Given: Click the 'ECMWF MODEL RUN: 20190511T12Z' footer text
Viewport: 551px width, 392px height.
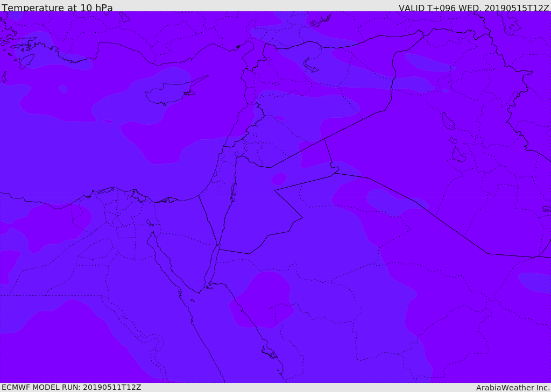Looking at the screenshot, I should pos(72,387).
